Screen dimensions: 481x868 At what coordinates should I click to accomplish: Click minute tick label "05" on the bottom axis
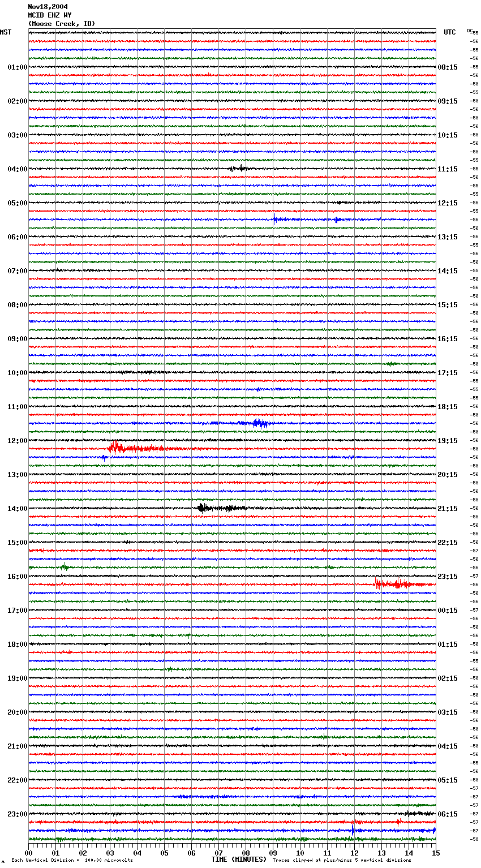(164, 853)
